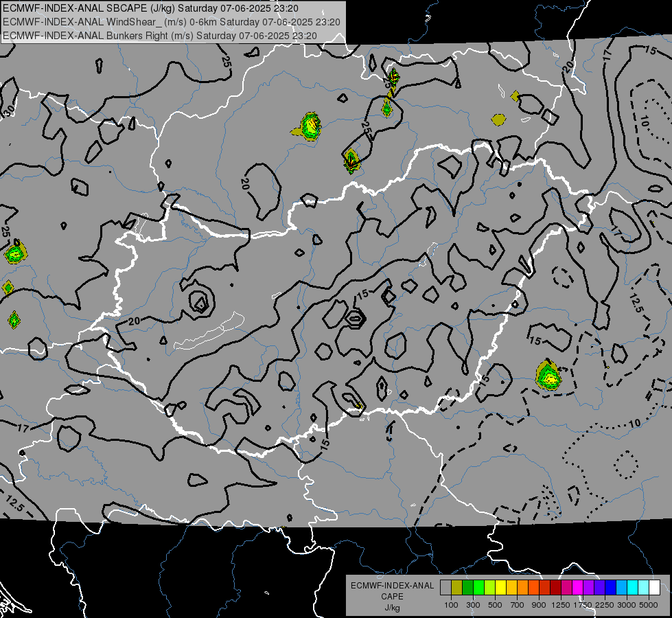The image size is (672, 618).
Task: Select the dark green legend swatch
Action: point(468,587)
